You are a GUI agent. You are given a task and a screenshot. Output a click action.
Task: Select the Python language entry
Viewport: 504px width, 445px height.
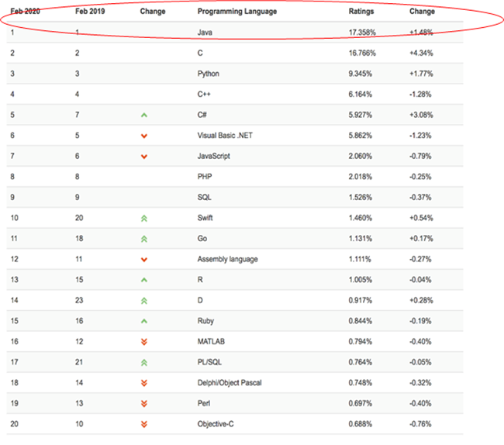point(209,74)
